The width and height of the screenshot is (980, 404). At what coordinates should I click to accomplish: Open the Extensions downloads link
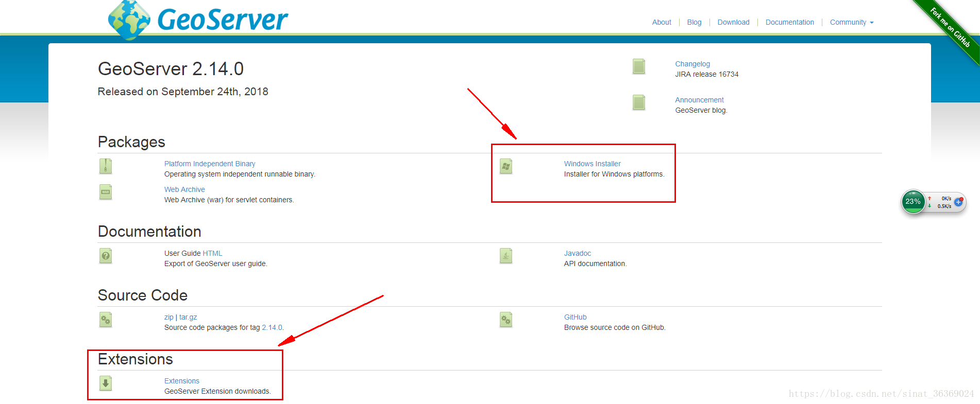click(x=181, y=381)
